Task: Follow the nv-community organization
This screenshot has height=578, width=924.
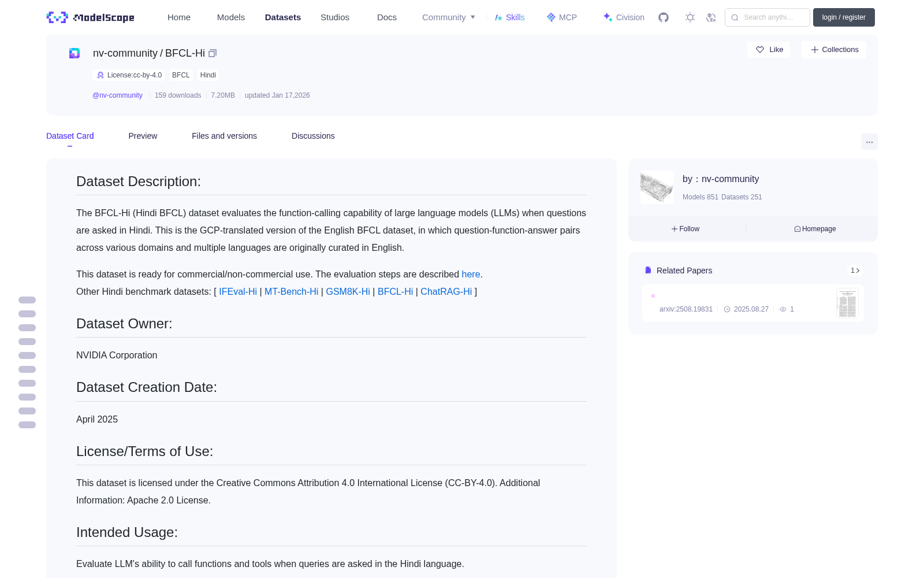Action: coord(685,229)
